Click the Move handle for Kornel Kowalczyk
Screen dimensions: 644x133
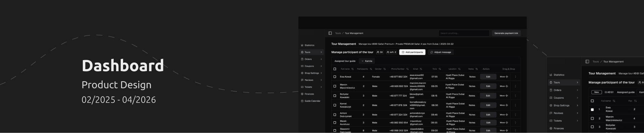504,105
